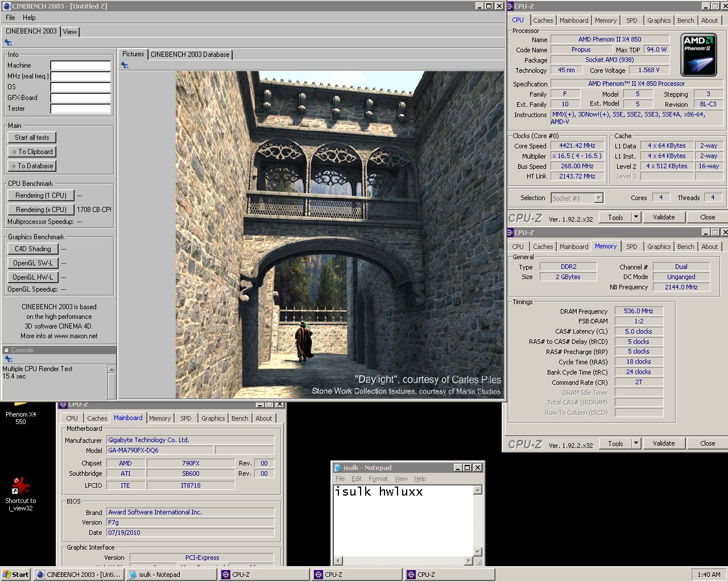The width and height of the screenshot is (728, 582).
Task: Click the 1:40 AM taskbar clock
Action: tap(709, 575)
